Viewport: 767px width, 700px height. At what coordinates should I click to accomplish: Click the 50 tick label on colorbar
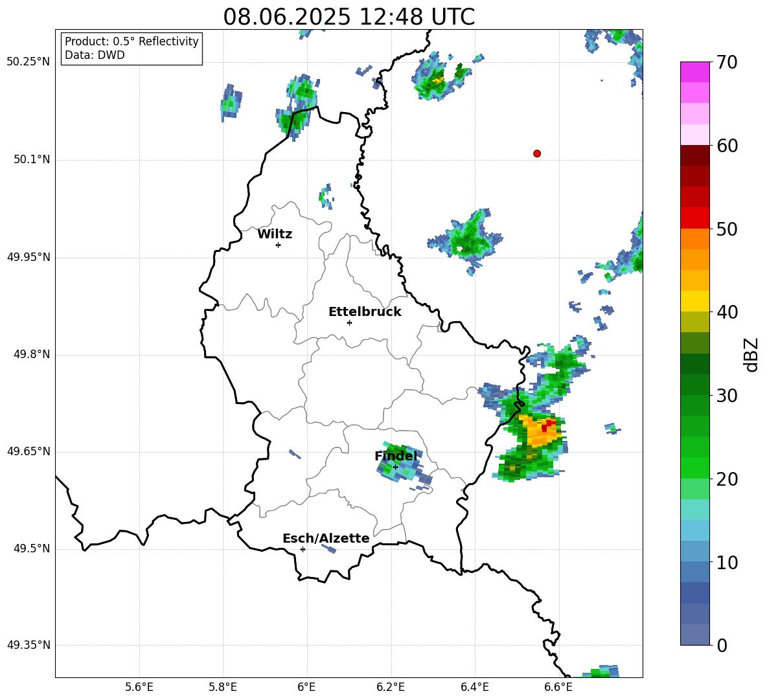[x=727, y=229]
